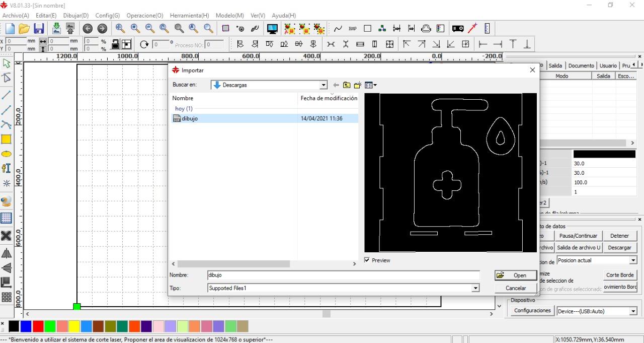The height and width of the screenshot is (343, 644).
Task: Toggle the lock aspect ratio padlock icon
Action: tap(115, 44)
